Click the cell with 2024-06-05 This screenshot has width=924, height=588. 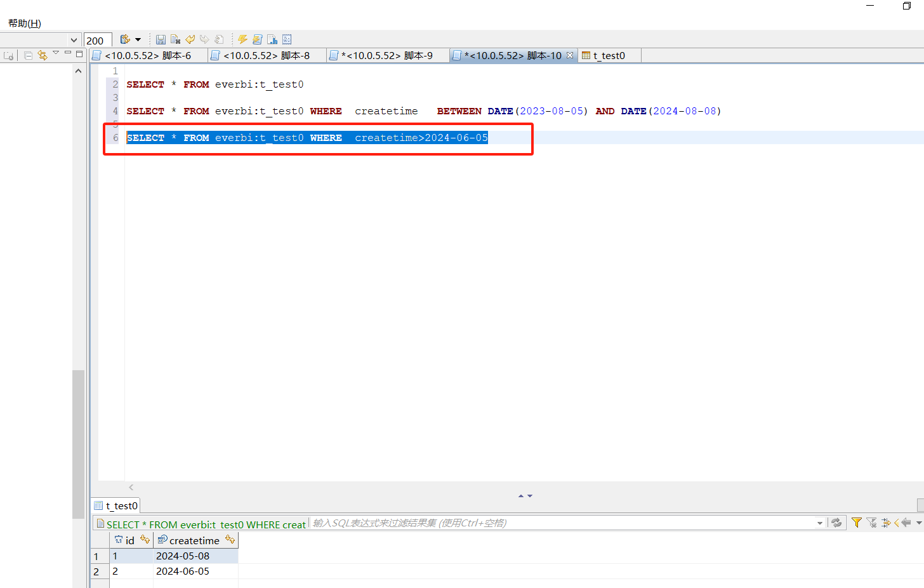click(x=195, y=571)
